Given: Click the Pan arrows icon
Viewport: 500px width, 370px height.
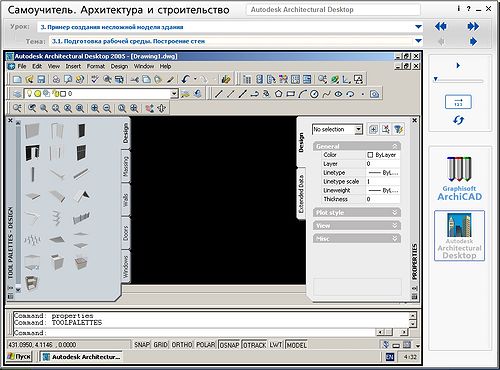Looking at the screenshot, I should [162, 108].
